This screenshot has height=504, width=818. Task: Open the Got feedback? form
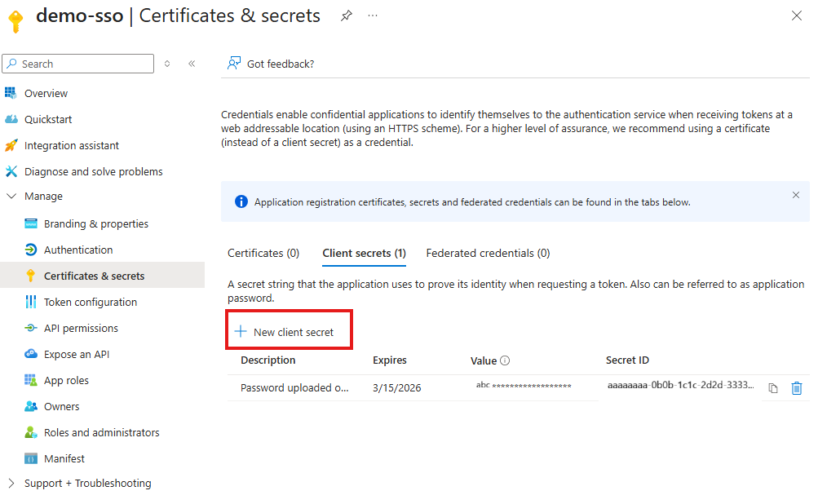[270, 63]
